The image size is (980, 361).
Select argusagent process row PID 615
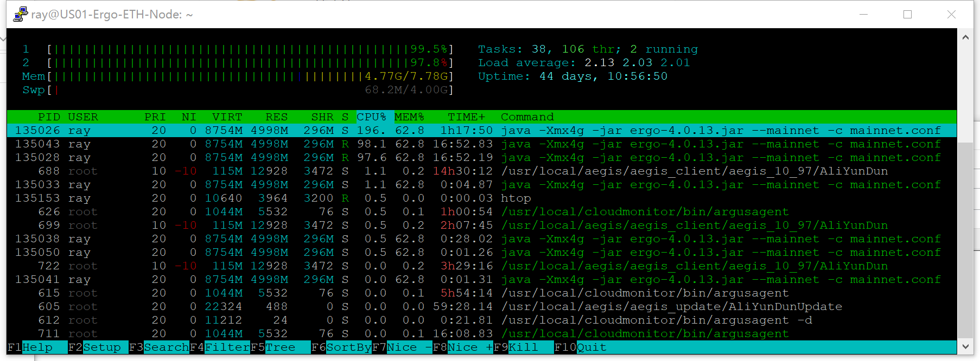[482, 293]
